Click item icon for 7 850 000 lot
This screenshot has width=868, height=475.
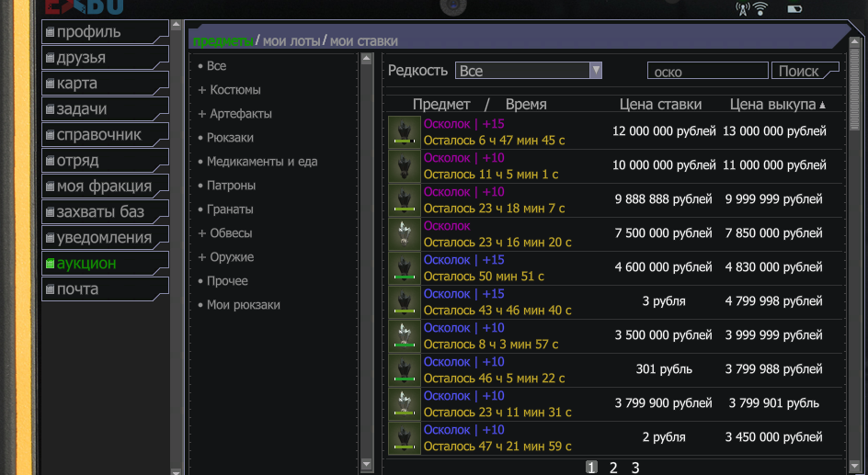point(405,234)
